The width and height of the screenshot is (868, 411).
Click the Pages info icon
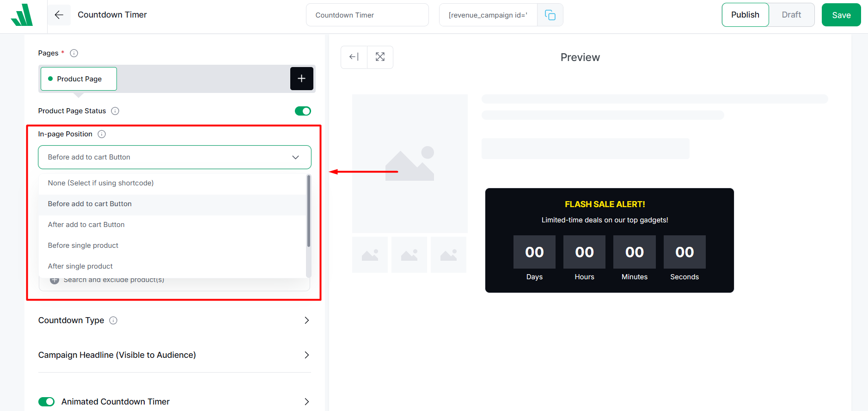coord(74,53)
